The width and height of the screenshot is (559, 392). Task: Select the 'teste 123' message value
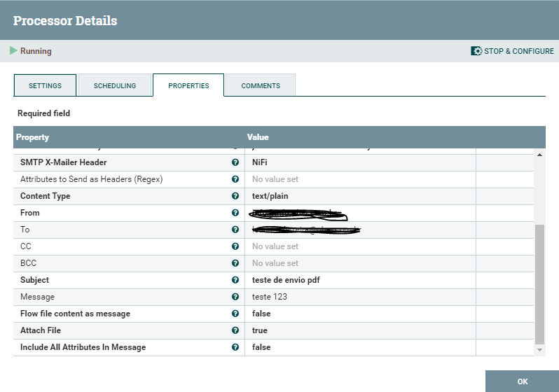tap(269, 297)
